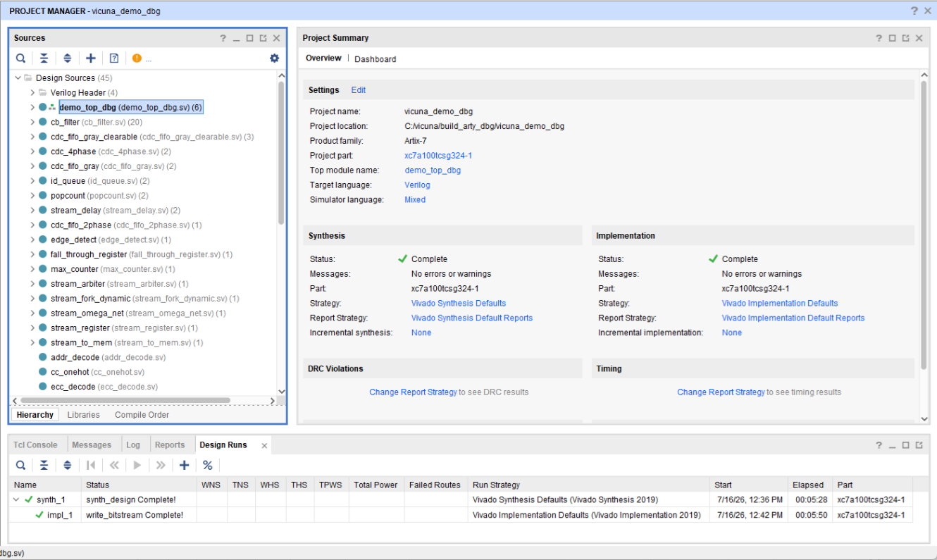The image size is (937, 560).
Task: Expand all in the Sources toolbar
Action: click(68, 58)
